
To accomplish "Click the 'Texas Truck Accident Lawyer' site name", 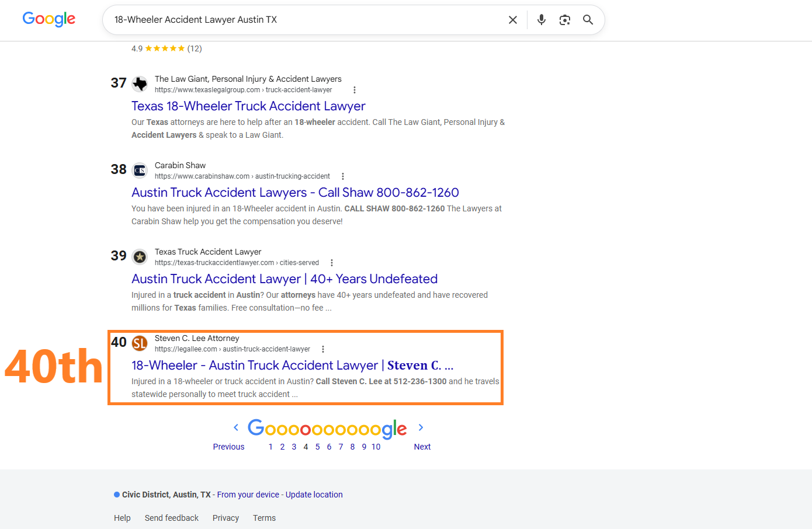I will (208, 252).
